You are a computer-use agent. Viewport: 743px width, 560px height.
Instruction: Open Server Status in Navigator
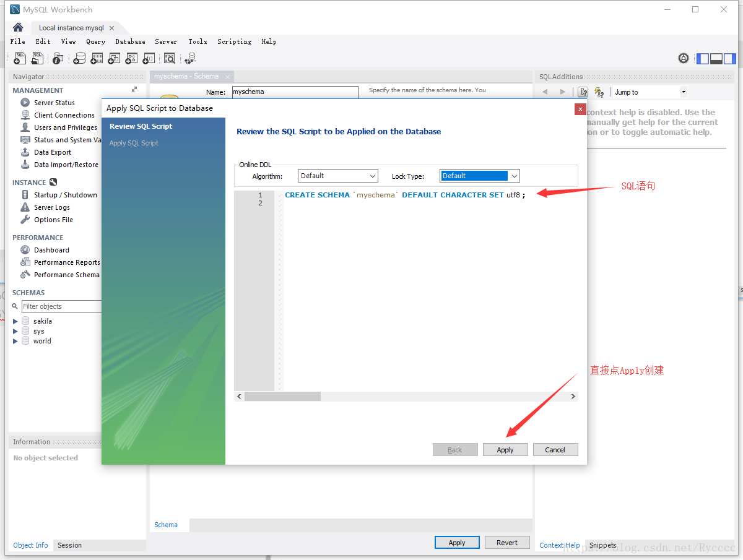(x=54, y=103)
